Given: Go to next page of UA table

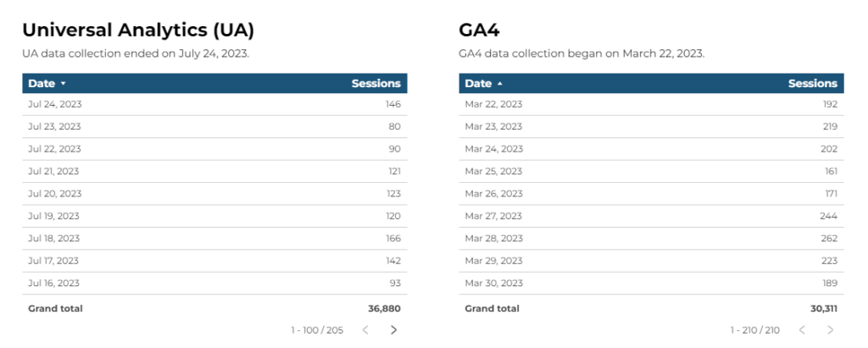Looking at the screenshot, I should coord(393,330).
